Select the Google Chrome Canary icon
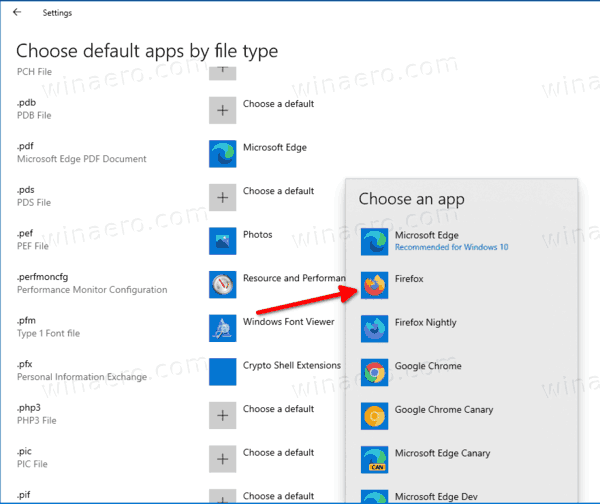The height and width of the screenshot is (504, 600). tap(374, 416)
